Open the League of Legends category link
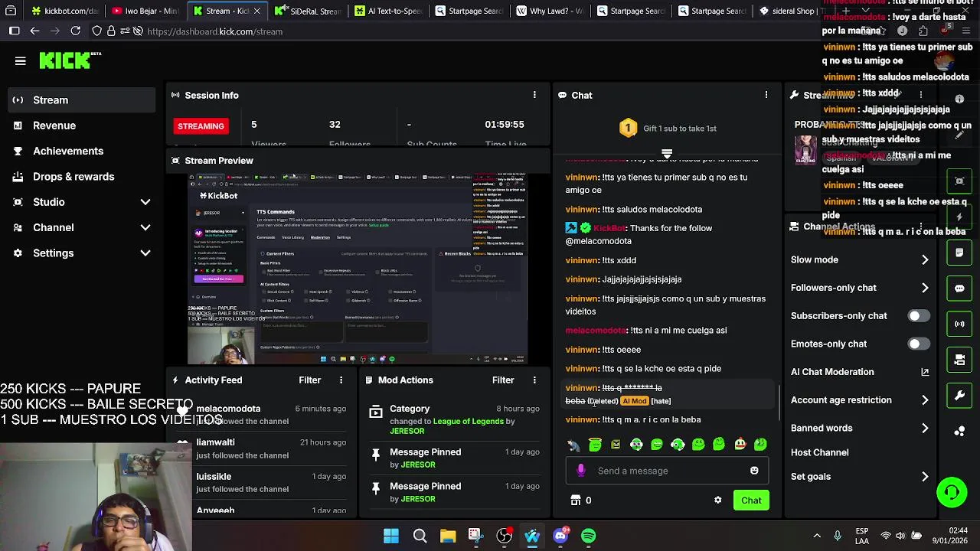The height and width of the screenshot is (551, 980). (469, 422)
